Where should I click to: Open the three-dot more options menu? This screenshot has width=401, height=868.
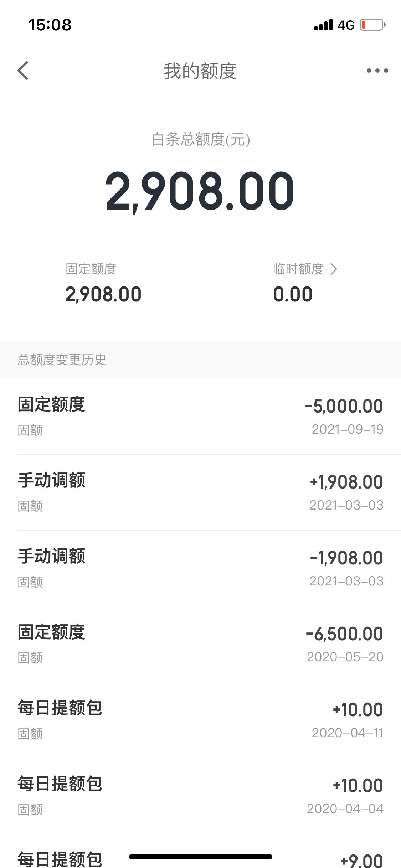[x=377, y=71]
